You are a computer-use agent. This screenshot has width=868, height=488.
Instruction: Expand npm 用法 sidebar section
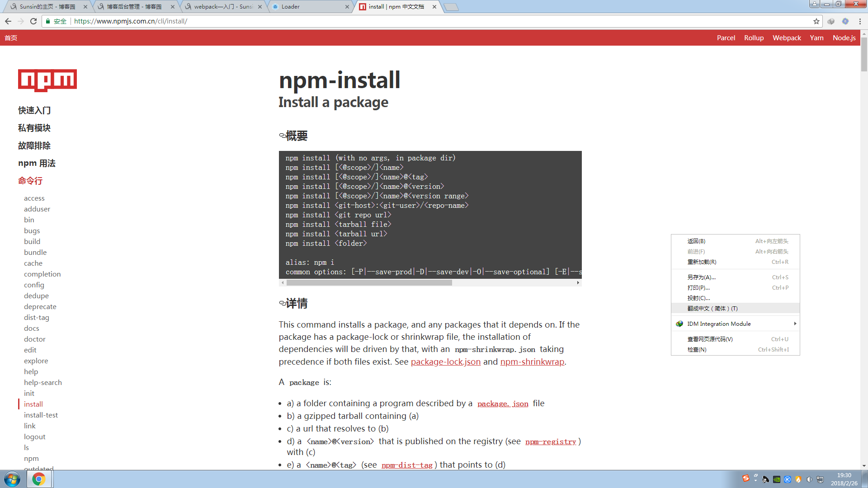(37, 163)
